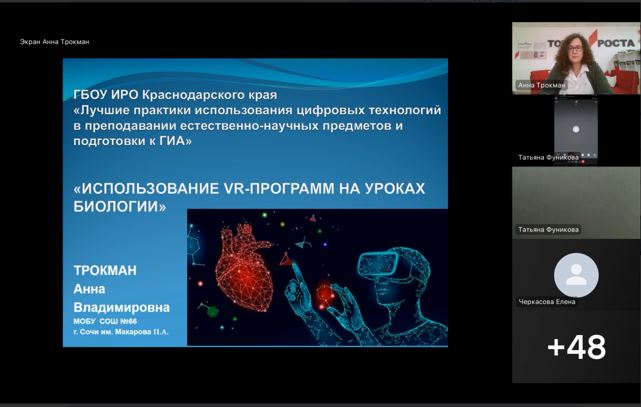Screen dimensions: 641x407
Task: Select Татьяна Фуникова's phone-screen video tile
Action: (x=576, y=126)
